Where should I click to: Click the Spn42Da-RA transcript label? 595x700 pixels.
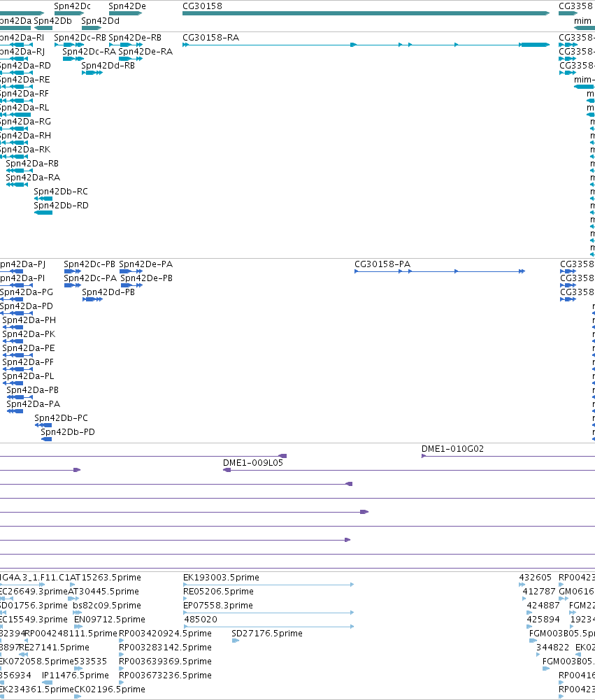(33, 178)
